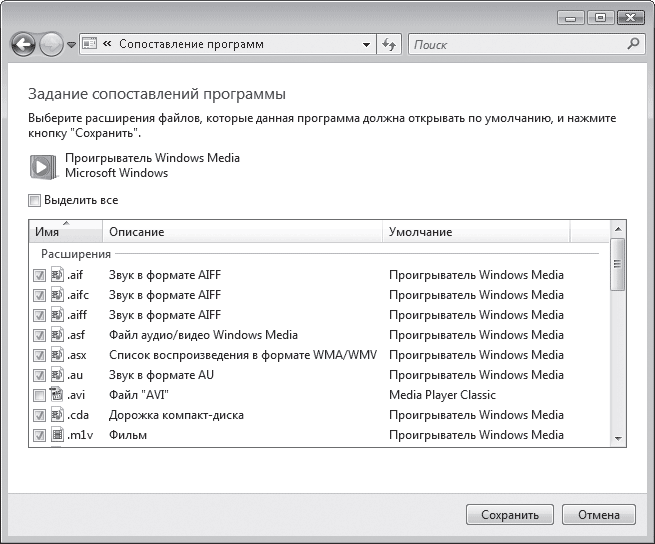
Task: Click the .avi file type icon
Action: (57, 395)
